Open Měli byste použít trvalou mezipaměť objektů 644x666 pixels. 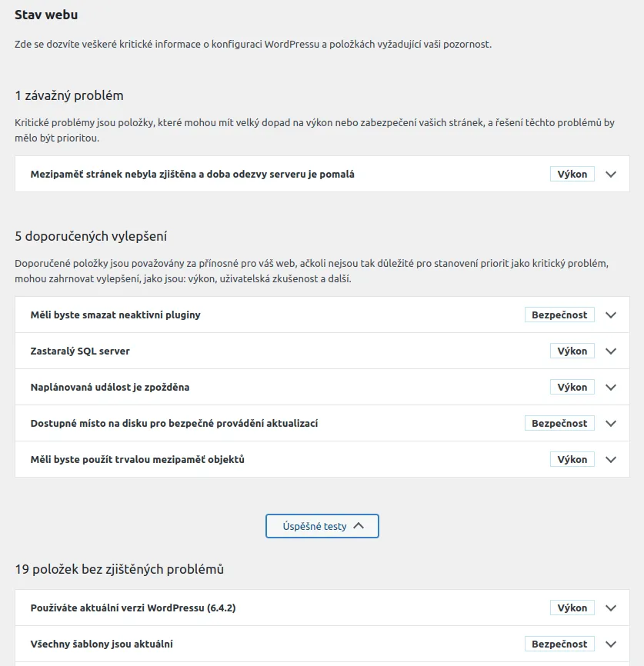(138, 459)
